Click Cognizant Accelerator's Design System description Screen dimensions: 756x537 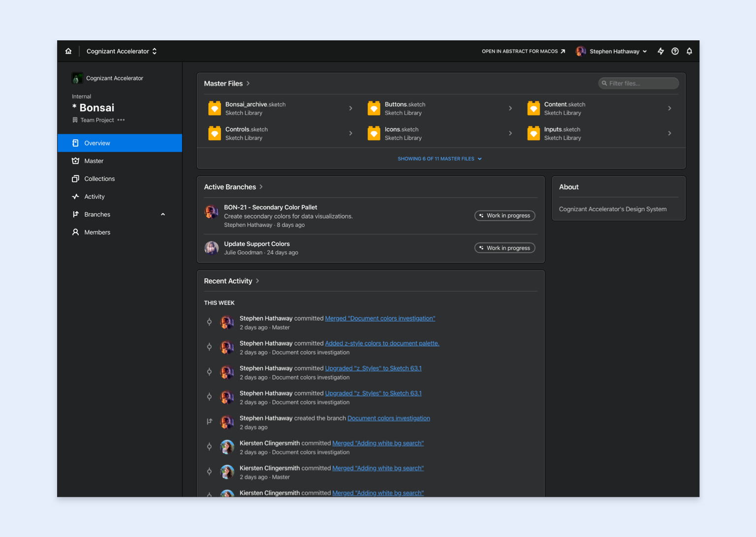tap(613, 209)
